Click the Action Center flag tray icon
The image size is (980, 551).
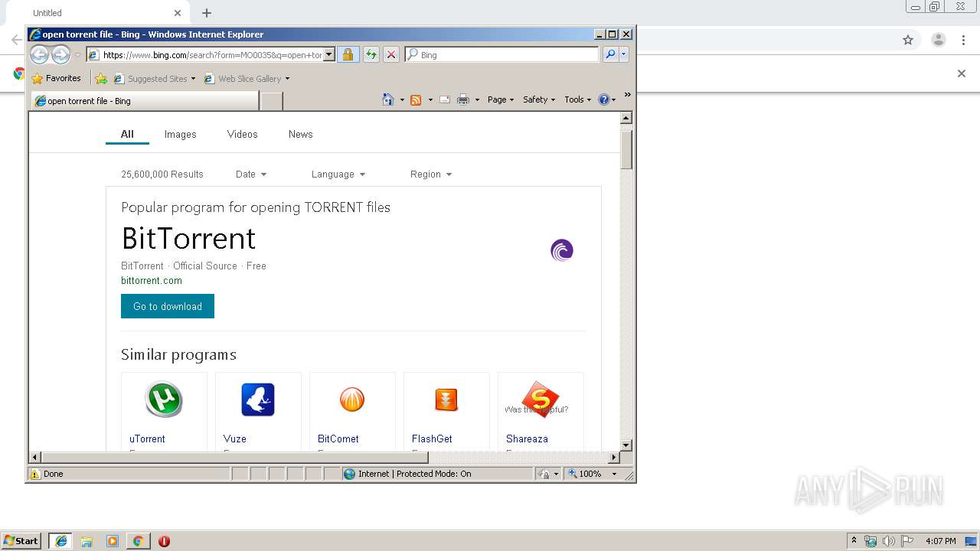pyautogui.click(x=907, y=541)
